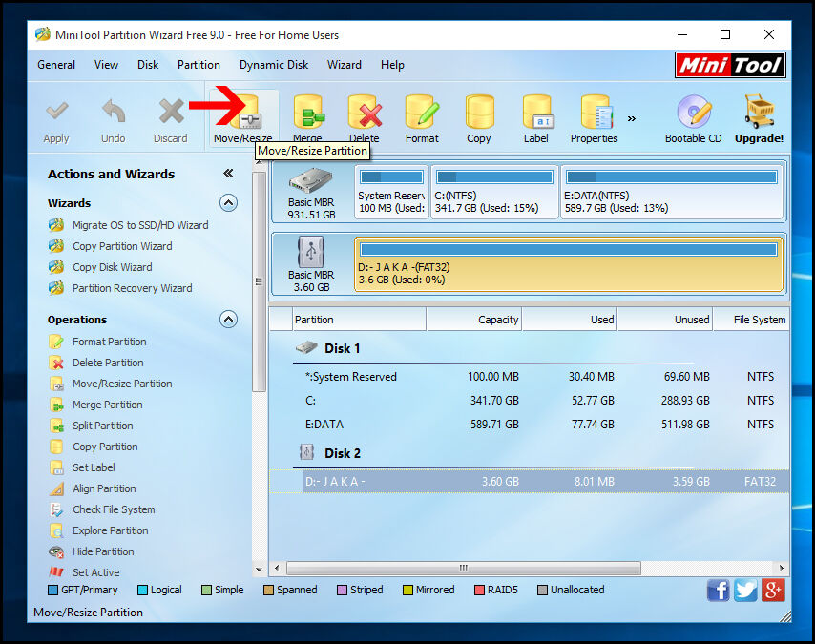Click the Label toolbar icon
The image size is (815, 644).
[x=537, y=112]
